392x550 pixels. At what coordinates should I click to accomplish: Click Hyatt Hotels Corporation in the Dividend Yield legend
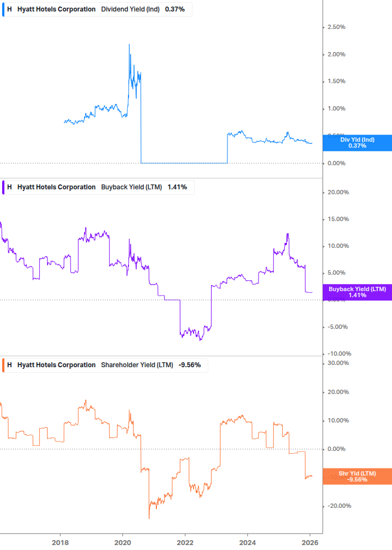[x=56, y=9]
